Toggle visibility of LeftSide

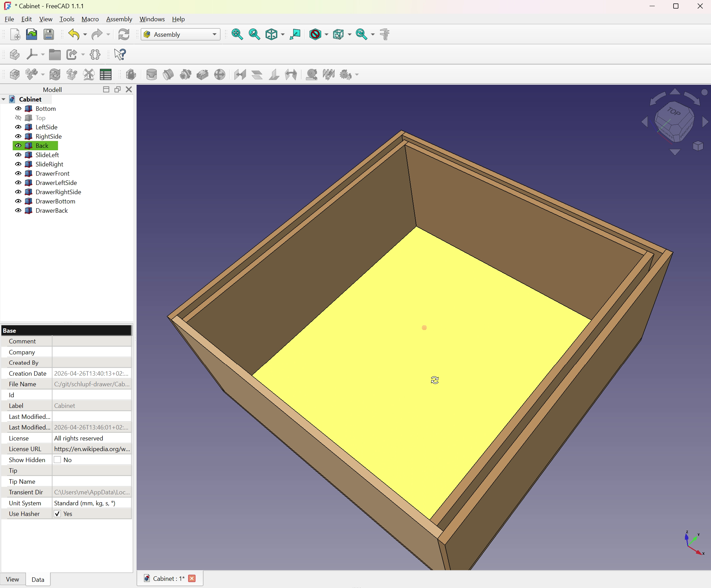coord(18,127)
